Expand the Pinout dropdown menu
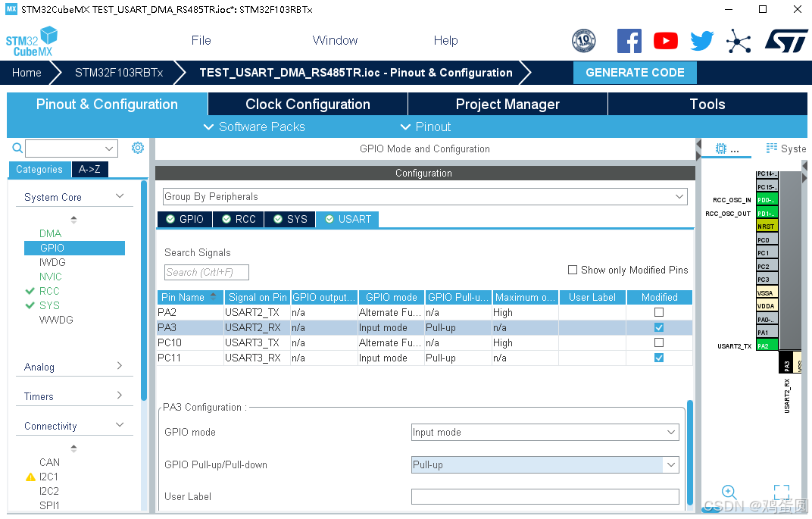812x519 pixels. click(425, 127)
